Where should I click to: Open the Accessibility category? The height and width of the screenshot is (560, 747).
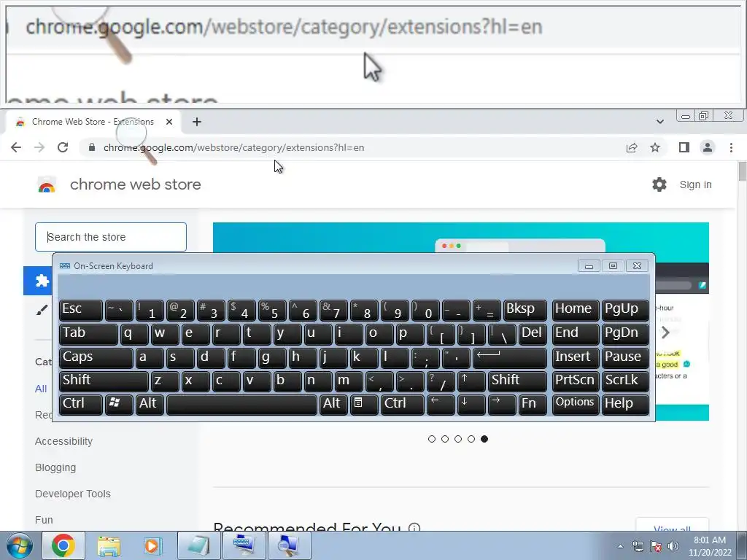[x=64, y=441]
